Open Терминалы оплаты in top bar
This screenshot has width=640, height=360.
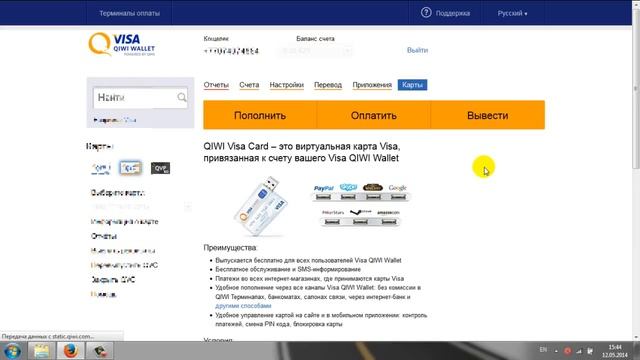129,13
